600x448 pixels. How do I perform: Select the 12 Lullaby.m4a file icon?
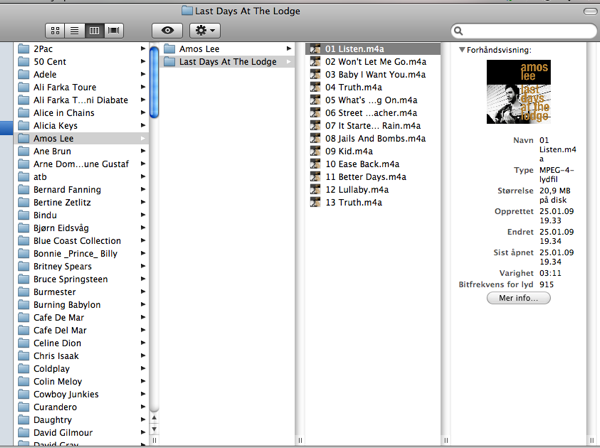tap(315, 190)
